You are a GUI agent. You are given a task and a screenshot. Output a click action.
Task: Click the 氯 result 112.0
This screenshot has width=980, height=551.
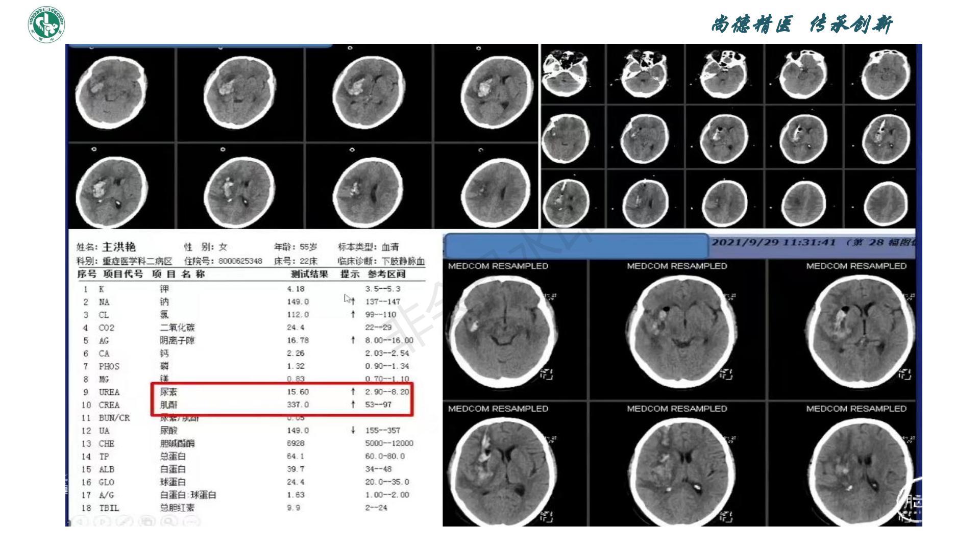298,314
